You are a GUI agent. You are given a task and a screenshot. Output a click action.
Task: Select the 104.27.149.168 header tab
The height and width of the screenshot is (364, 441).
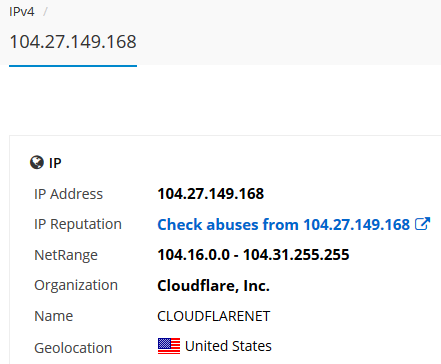click(x=73, y=42)
